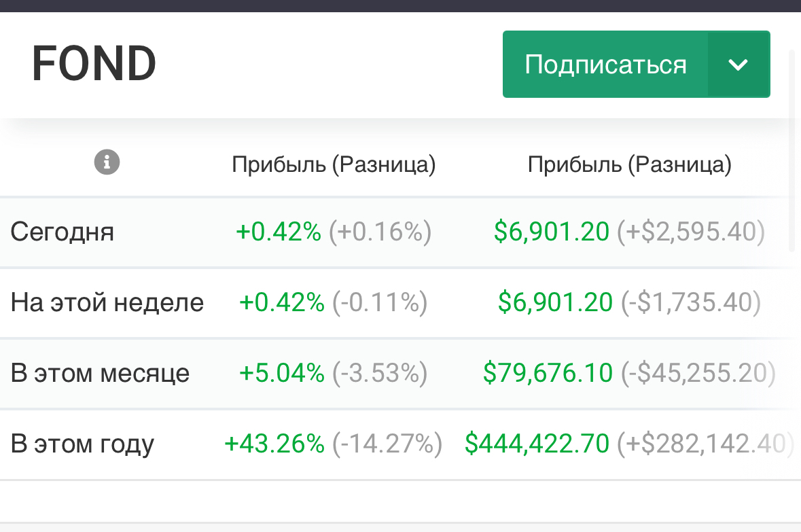Click today's $6,901.20 profit amount
This screenshot has width=801, height=532.
(551, 232)
